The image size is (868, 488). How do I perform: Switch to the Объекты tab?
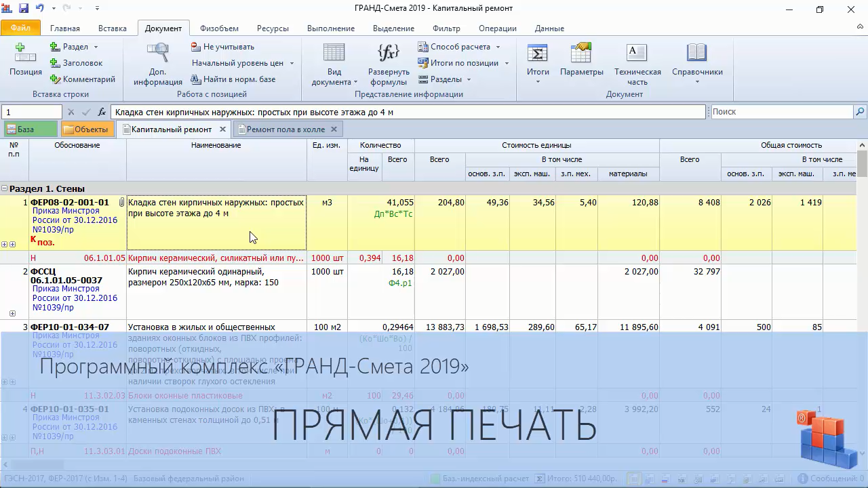86,129
